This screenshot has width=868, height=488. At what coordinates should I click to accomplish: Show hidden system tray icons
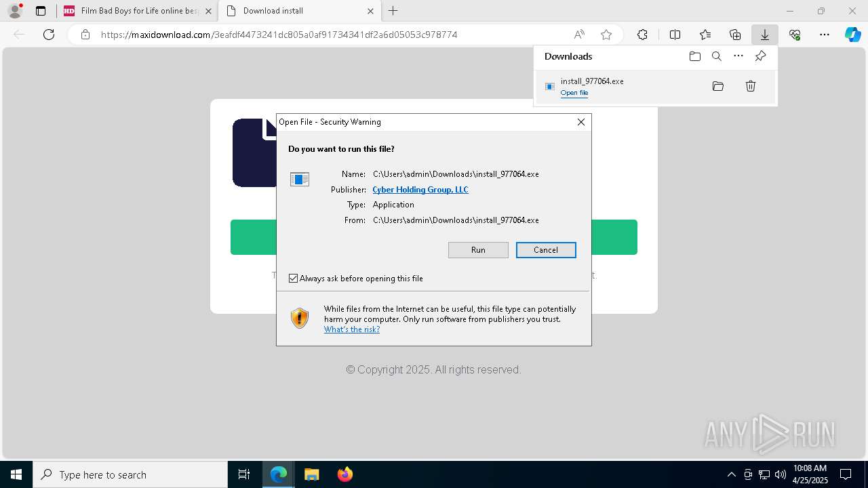731,474
